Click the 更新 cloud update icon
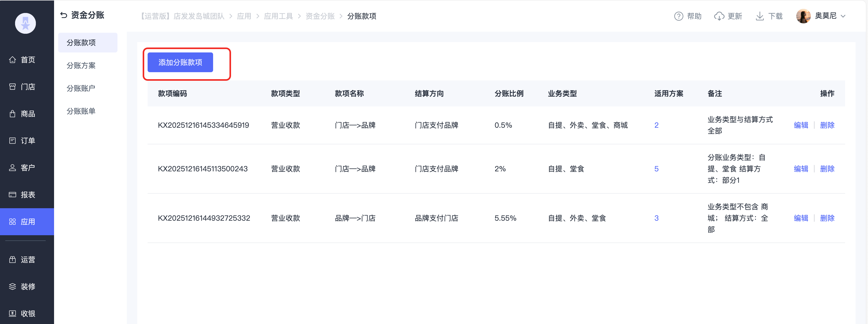This screenshot has height=324, width=868. point(719,16)
